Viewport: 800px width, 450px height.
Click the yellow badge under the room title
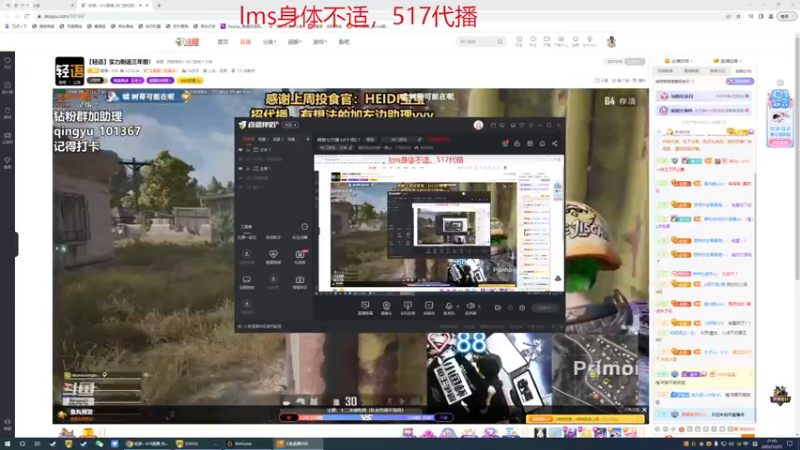190,81
